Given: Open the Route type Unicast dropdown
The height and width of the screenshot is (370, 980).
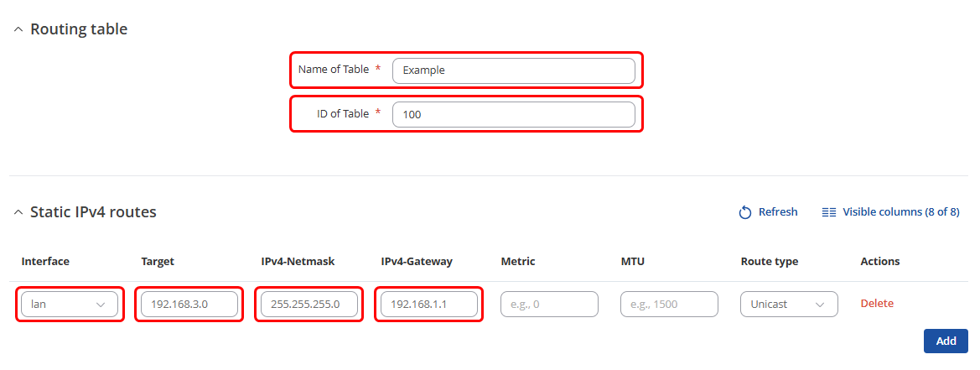Looking at the screenshot, I should [789, 304].
